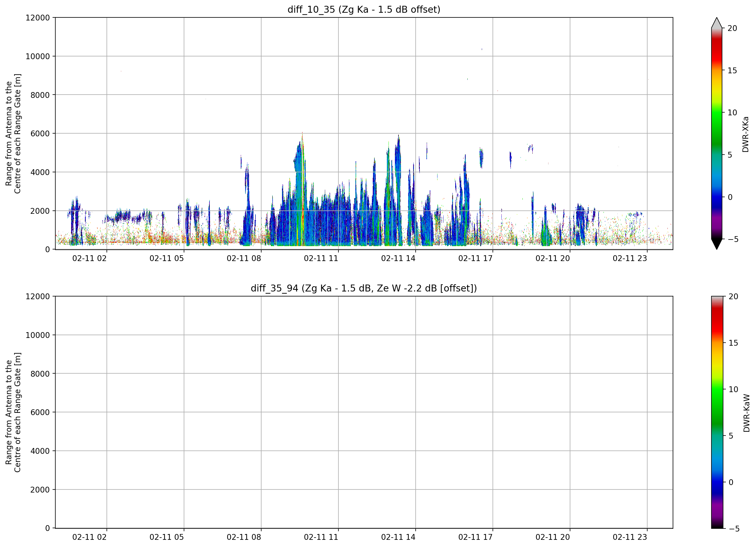This screenshot has height=547, width=756.
Task: Click the top plot's y-axis Range label
Action: coord(13,134)
